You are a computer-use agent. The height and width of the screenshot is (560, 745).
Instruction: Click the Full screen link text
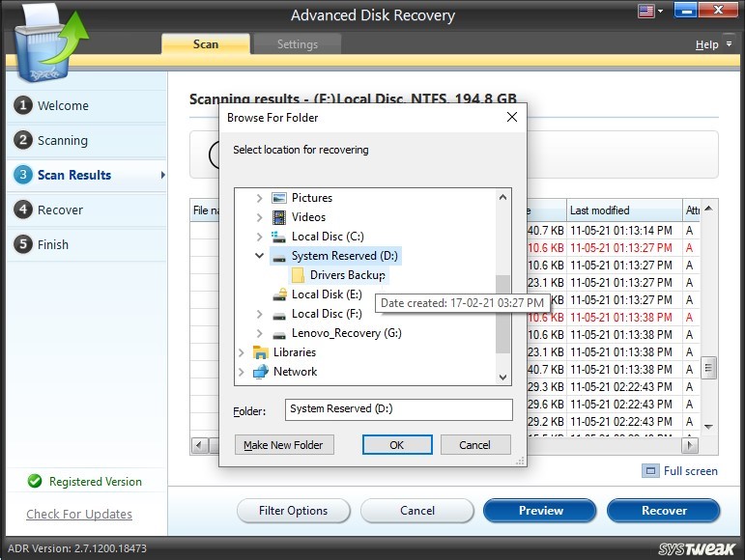pos(690,471)
